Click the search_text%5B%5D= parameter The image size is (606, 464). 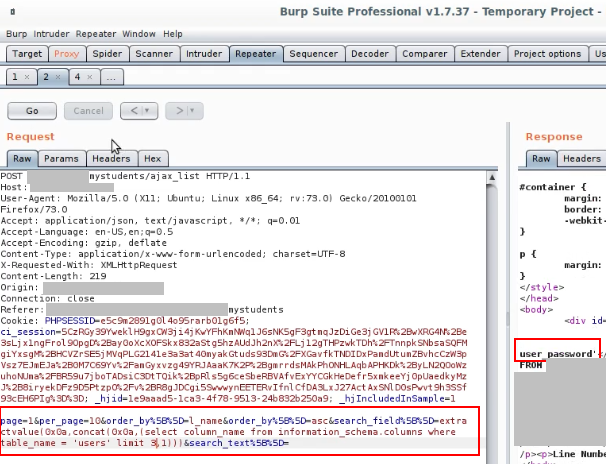pos(239,443)
